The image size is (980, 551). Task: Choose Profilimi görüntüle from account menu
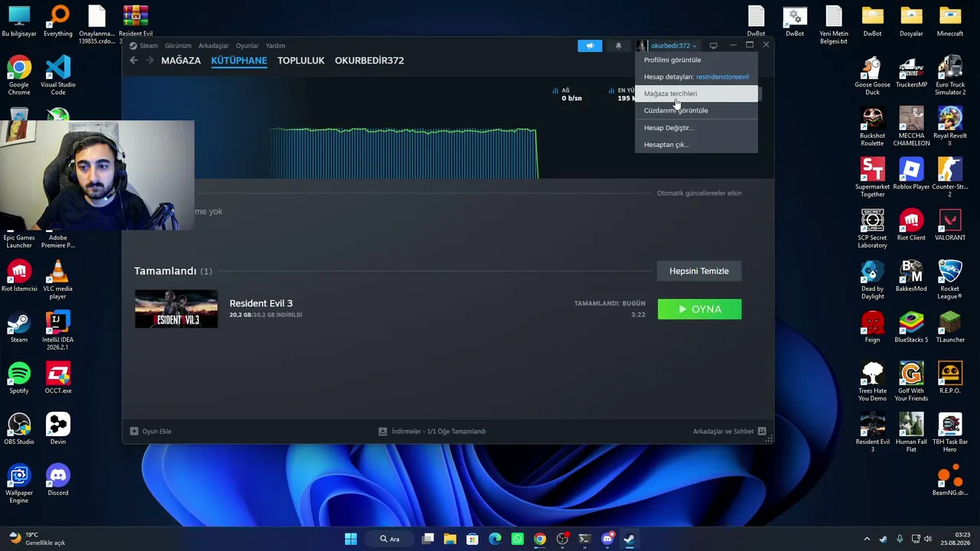(696, 60)
